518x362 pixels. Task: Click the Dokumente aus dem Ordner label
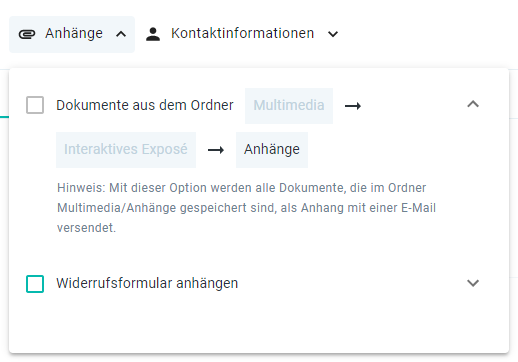pos(145,105)
